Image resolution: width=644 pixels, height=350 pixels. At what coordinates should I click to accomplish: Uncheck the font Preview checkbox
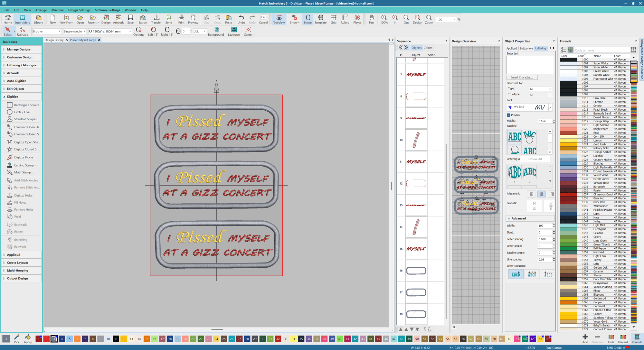click(509, 115)
